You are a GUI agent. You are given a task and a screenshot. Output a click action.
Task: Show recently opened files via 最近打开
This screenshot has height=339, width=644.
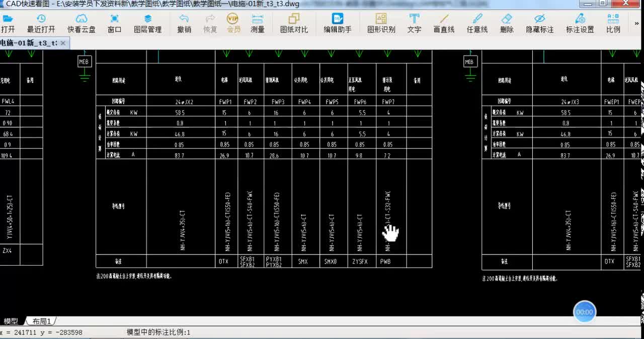41,24
